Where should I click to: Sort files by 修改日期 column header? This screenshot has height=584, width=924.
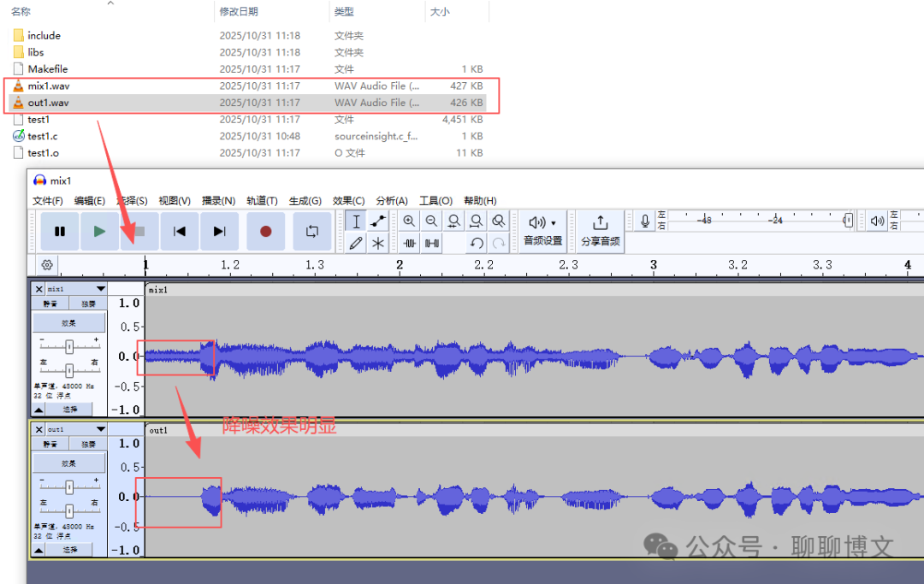239,11
